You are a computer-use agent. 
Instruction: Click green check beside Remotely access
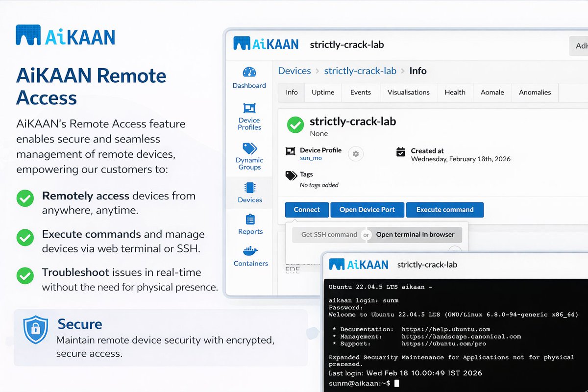(x=25, y=198)
